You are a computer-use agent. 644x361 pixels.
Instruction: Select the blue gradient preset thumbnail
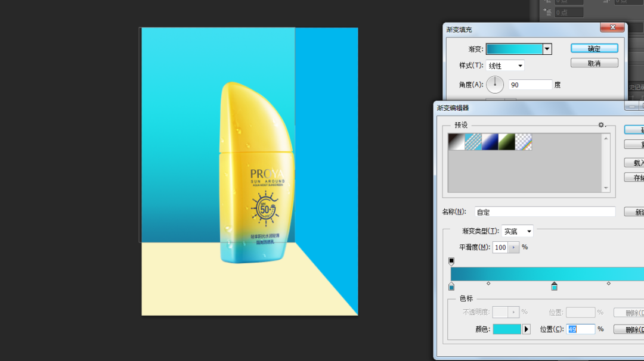(x=489, y=142)
